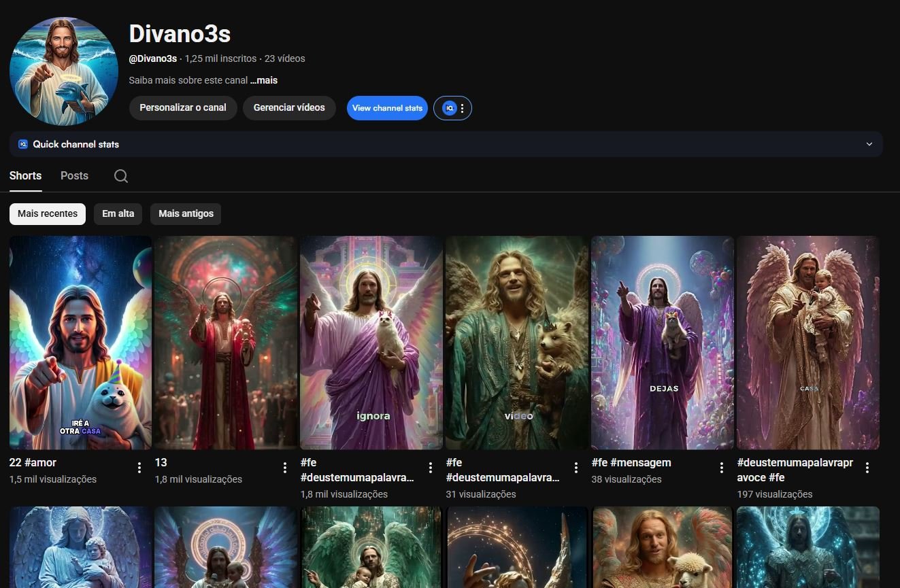900x588 pixels.
Task: Click the search icon beside Posts tab
Action: point(121,176)
